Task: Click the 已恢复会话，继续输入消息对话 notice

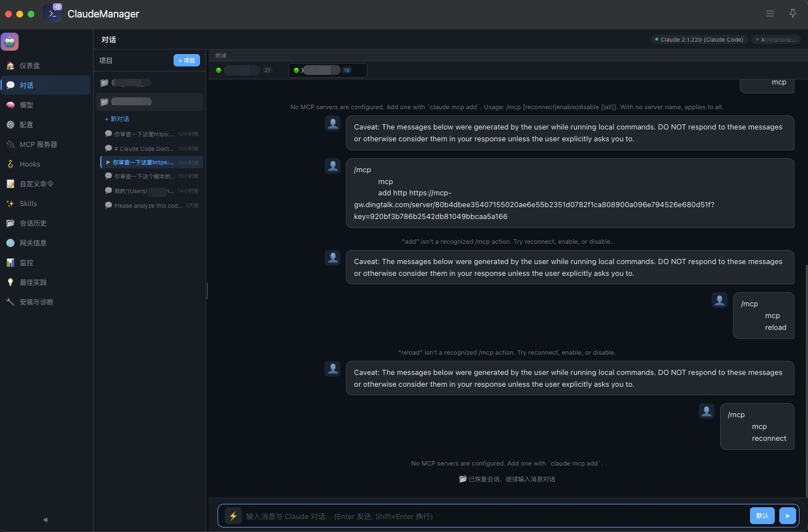Action: click(x=507, y=479)
